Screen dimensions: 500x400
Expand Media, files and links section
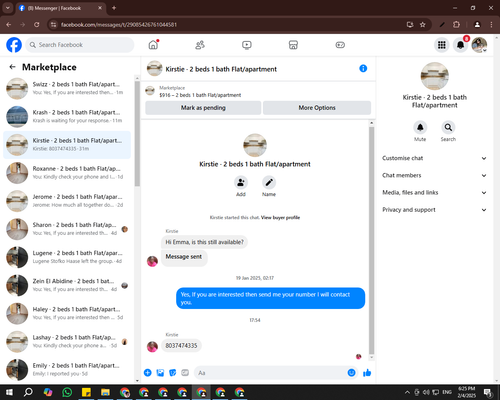tap(434, 193)
